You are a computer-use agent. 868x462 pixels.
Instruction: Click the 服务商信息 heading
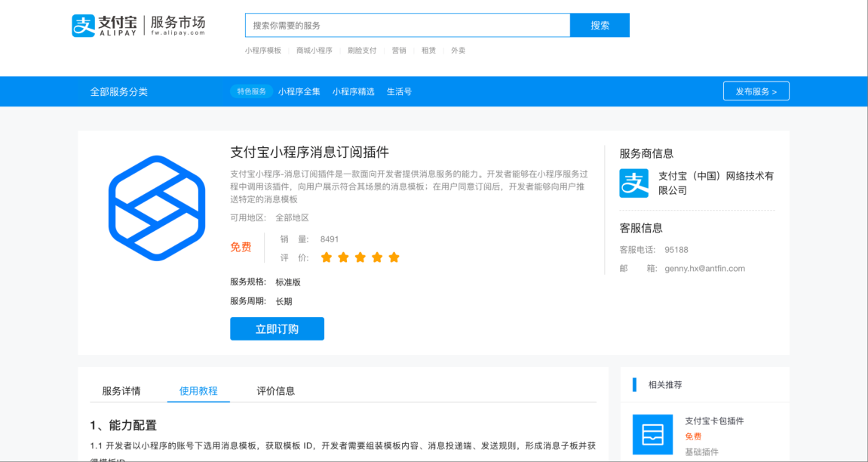point(646,153)
